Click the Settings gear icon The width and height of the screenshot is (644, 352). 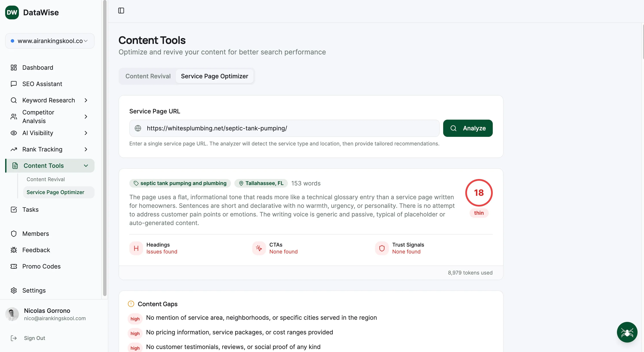pyautogui.click(x=14, y=290)
